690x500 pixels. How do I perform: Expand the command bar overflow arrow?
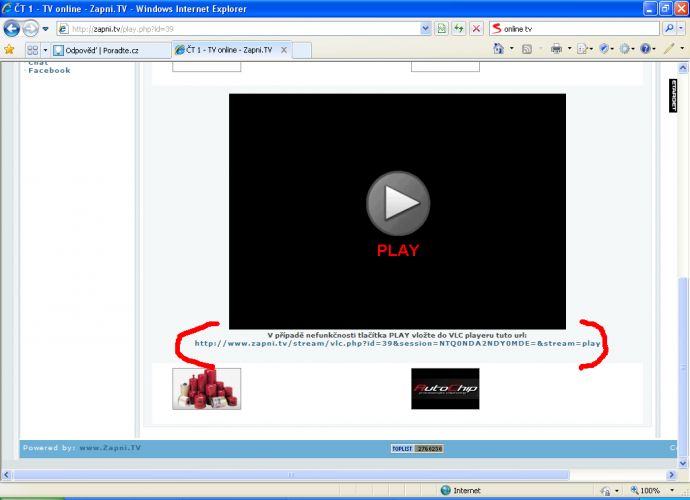[x=682, y=48]
